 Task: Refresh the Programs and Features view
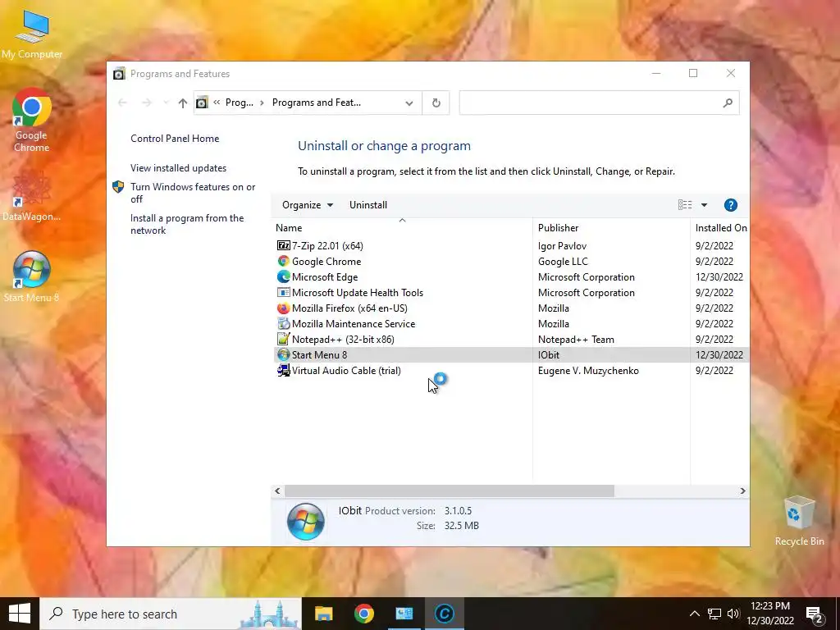click(x=436, y=103)
